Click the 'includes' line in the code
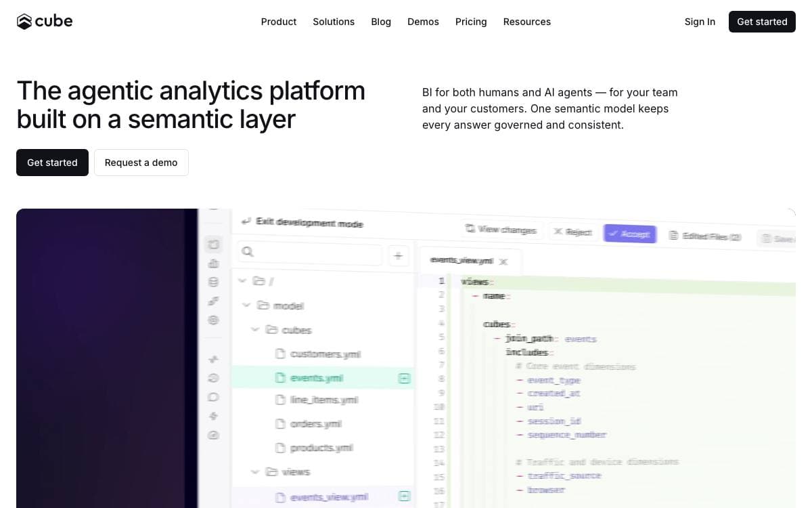This screenshot has height=508, width=812. coord(529,352)
